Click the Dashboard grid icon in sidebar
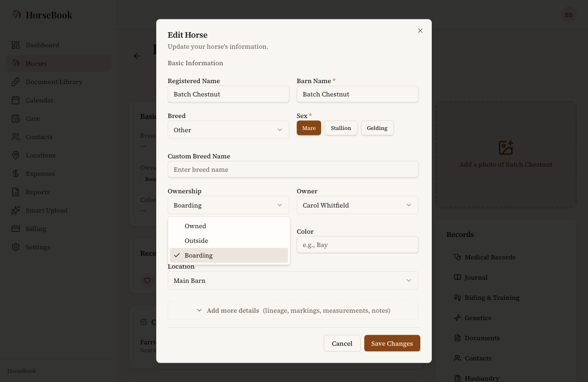The width and height of the screenshot is (588, 382). 16,45
